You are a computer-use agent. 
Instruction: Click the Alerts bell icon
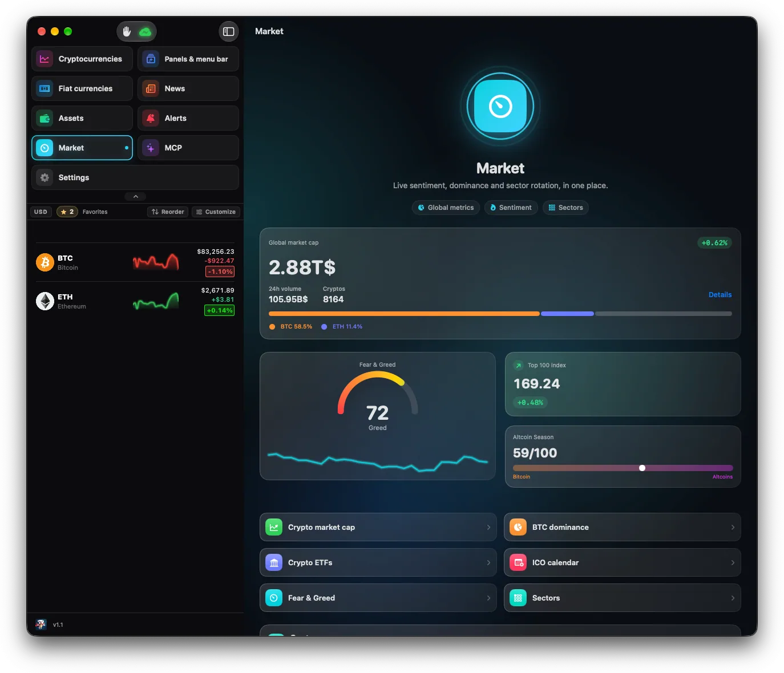pyautogui.click(x=151, y=118)
